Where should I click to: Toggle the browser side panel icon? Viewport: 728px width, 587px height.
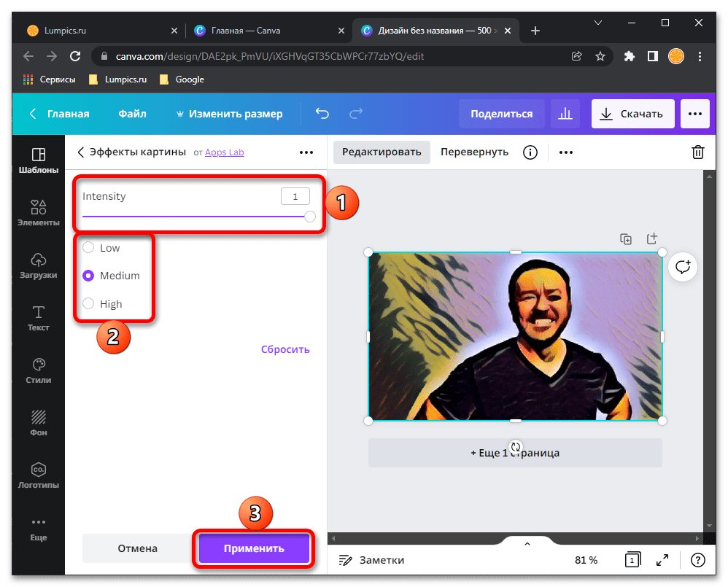click(x=653, y=57)
